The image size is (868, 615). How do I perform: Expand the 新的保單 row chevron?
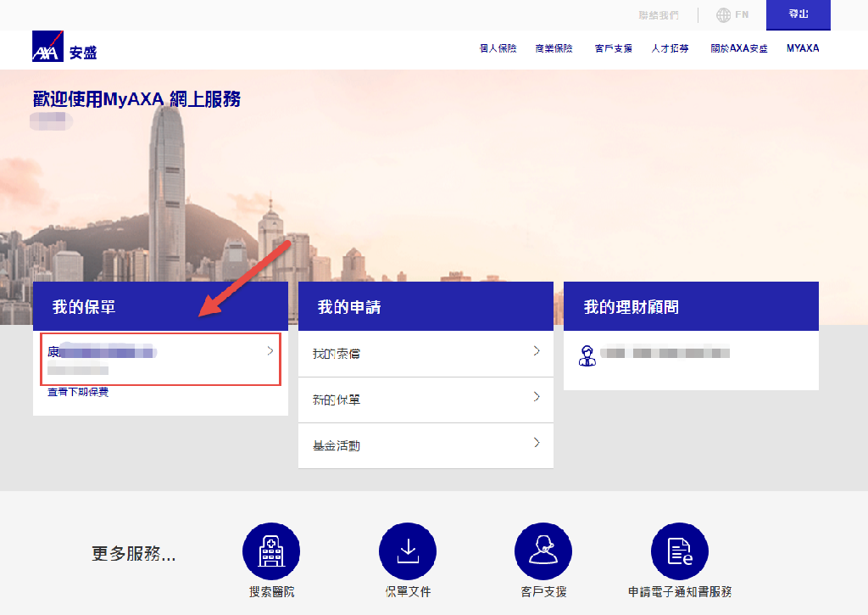pos(537,397)
